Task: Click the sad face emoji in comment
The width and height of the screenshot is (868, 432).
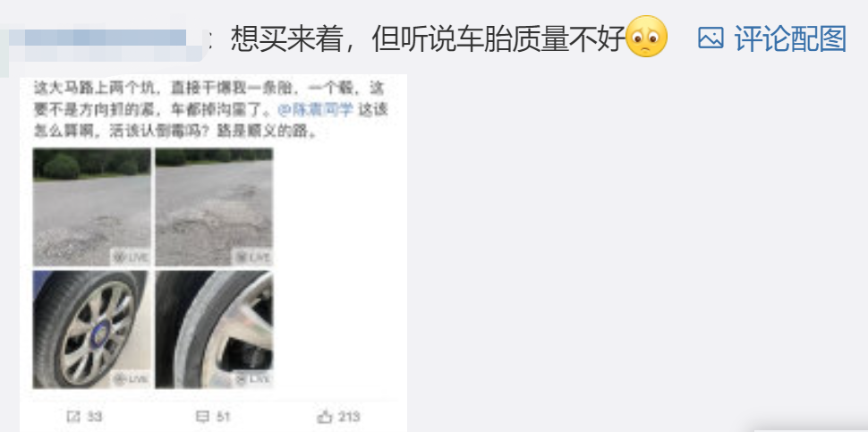Action: tap(647, 37)
